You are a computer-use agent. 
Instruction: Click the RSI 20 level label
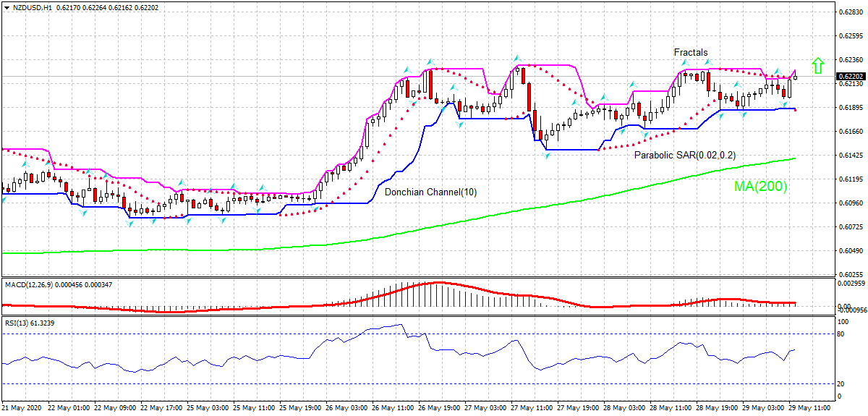coord(841,384)
